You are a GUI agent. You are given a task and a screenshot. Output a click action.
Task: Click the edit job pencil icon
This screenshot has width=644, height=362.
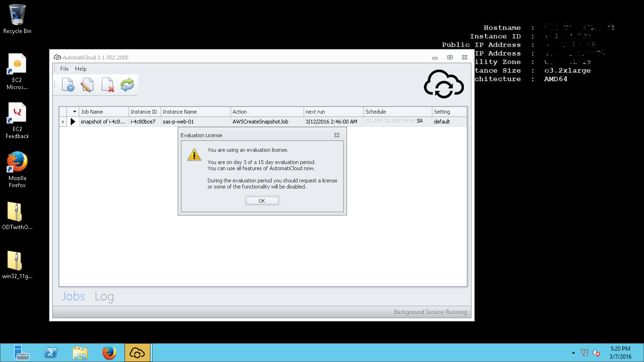[x=87, y=85]
